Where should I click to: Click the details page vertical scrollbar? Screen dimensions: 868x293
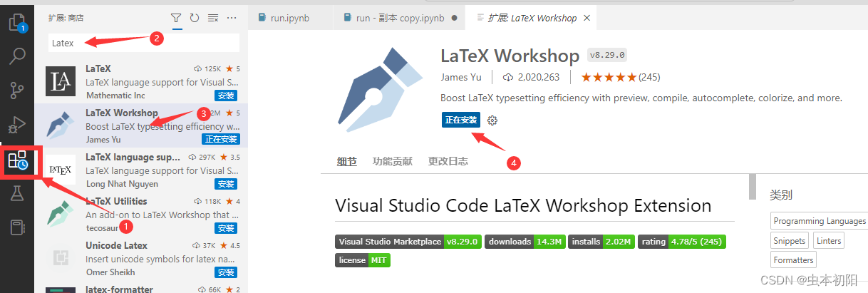click(x=753, y=187)
